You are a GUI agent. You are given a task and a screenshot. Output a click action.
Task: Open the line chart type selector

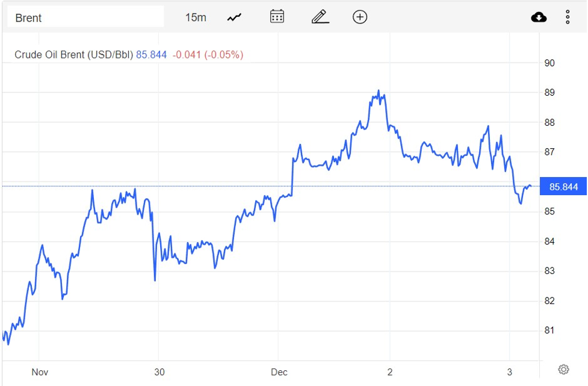pos(234,17)
